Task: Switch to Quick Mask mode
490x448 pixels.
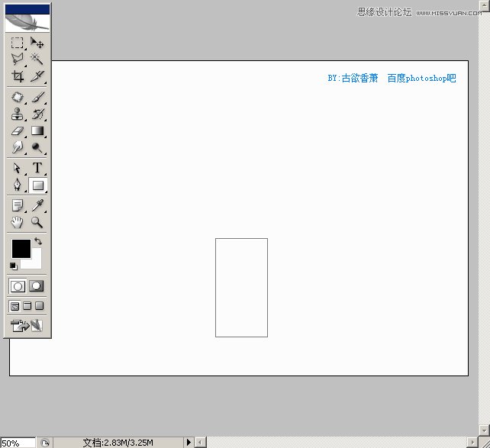Action: (37, 286)
